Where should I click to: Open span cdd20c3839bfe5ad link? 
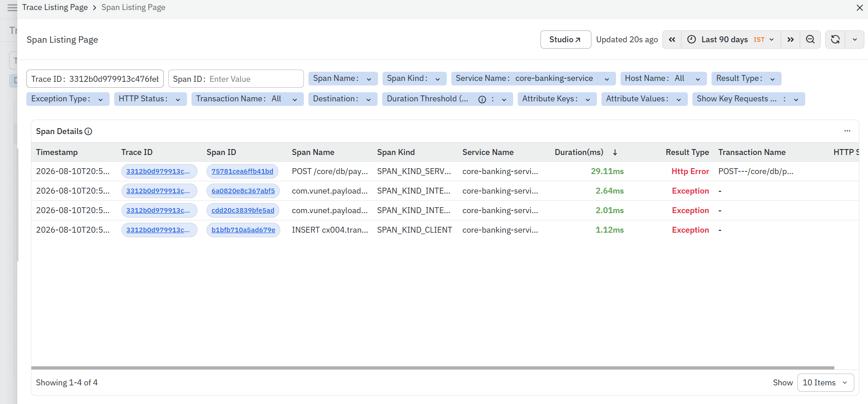243,210
